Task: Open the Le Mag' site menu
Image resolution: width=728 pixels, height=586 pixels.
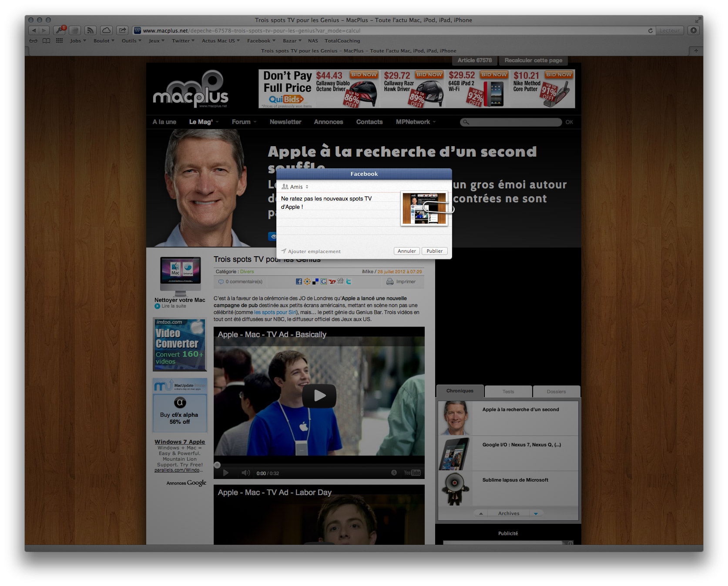Action: pos(204,122)
